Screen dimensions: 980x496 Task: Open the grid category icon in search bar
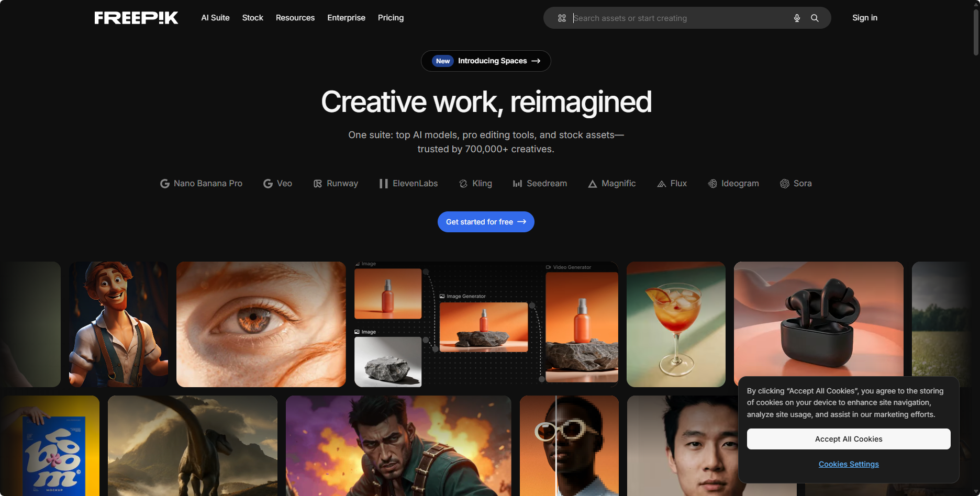tap(562, 18)
